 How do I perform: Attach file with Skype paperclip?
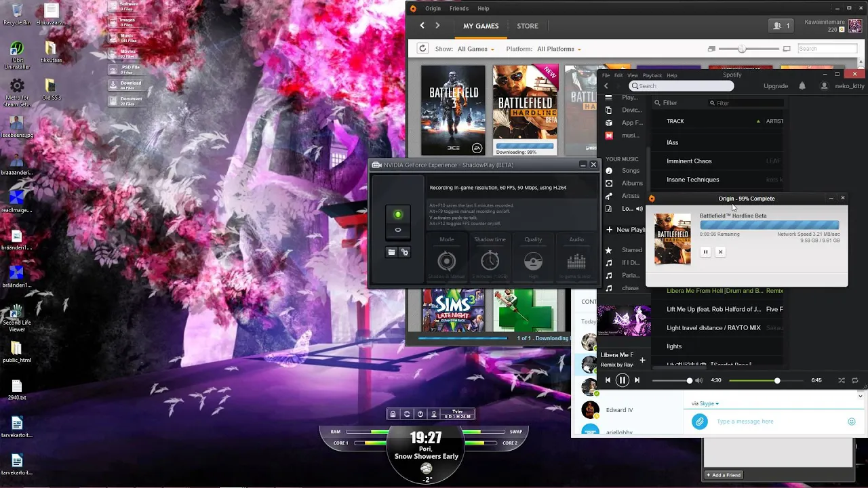[x=699, y=422]
